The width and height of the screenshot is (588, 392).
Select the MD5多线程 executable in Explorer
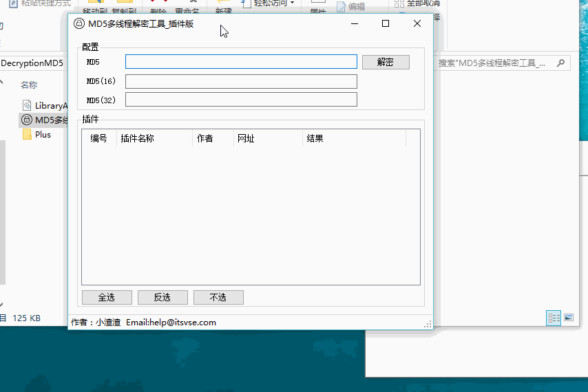click(45, 120)
